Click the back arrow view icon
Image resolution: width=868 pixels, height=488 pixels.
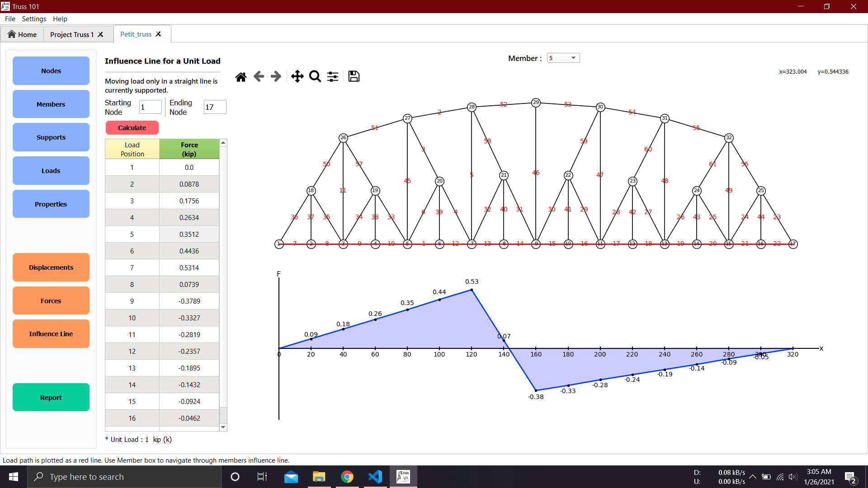pos(259,77)
